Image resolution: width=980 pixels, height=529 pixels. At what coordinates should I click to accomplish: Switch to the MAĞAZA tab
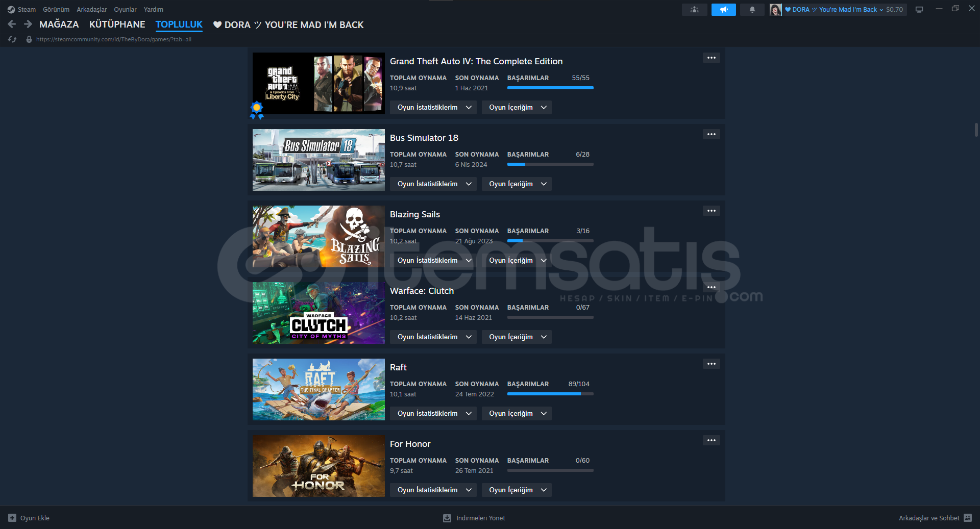coord(59,24)
